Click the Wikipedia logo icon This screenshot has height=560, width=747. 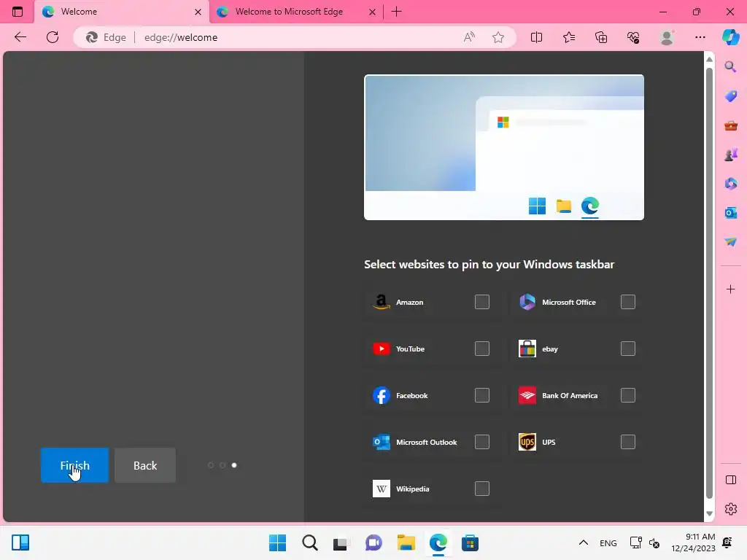[381, 489]
